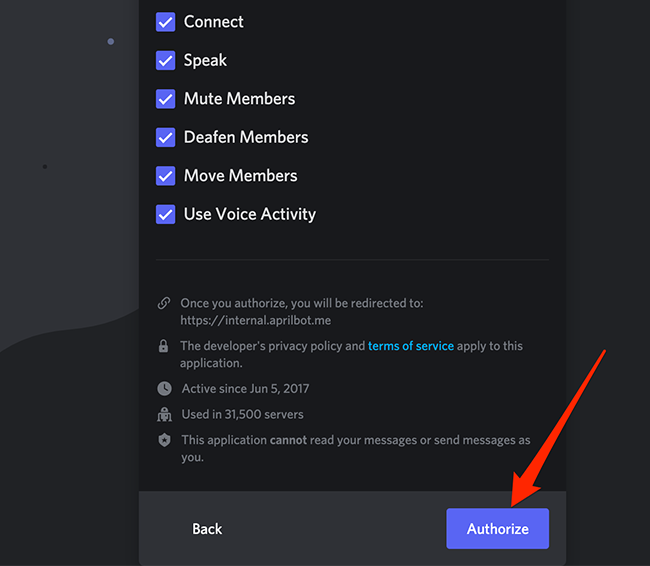Click the Used in 31,500 servers text
The width and height of the screenshot is (650, 566).
tap(242, 414)
